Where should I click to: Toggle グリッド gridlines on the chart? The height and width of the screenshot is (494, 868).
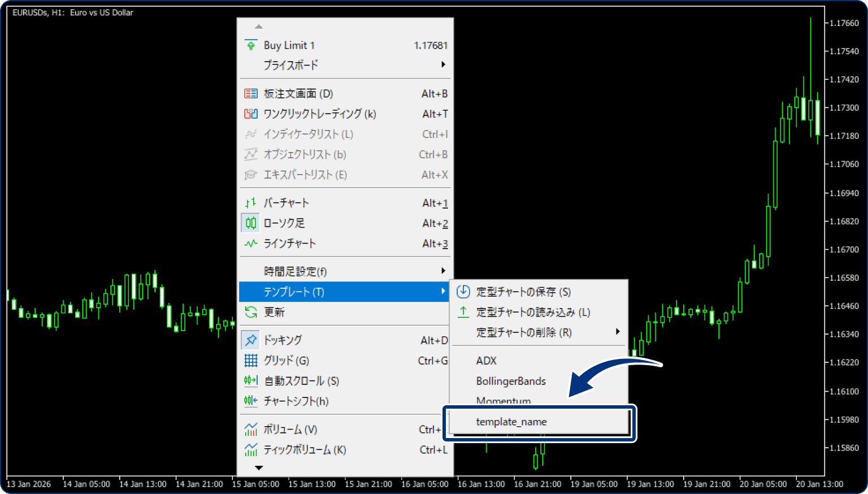coord(250,360)
